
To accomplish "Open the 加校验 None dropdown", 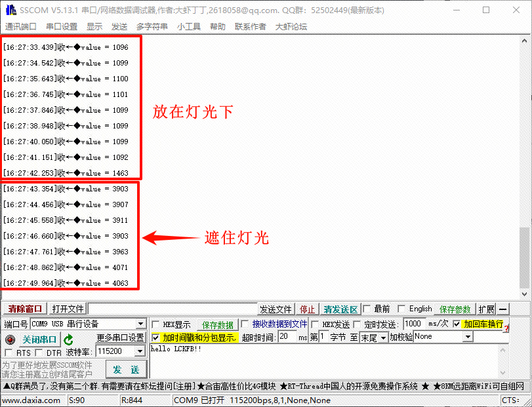I will tap(468, 337).
